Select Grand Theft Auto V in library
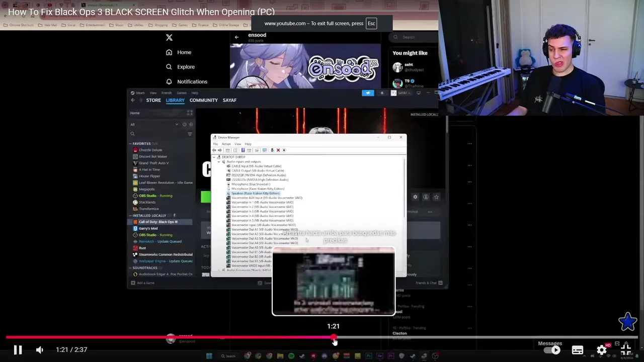 153,163
